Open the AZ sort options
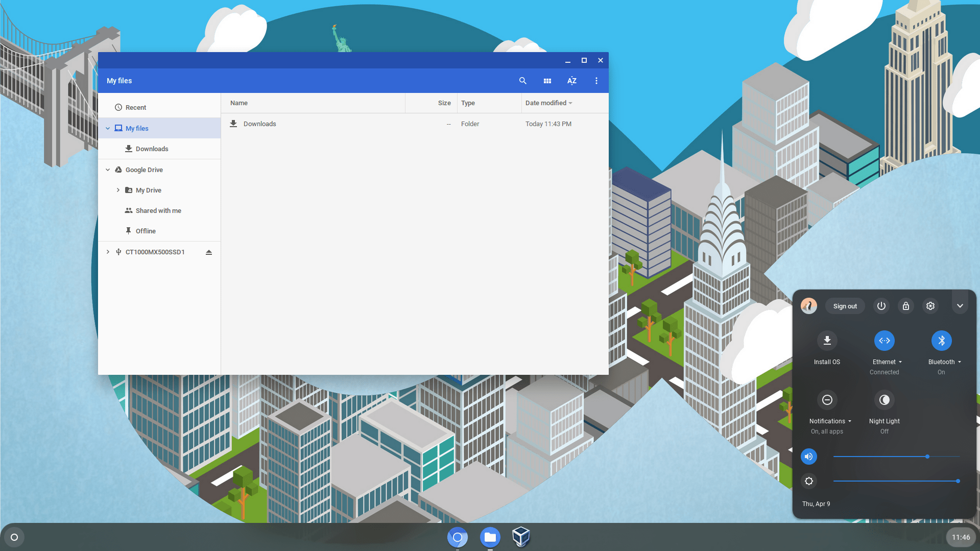Image resolution: width=980 pixels, height=551 pixels. point(571,81)
